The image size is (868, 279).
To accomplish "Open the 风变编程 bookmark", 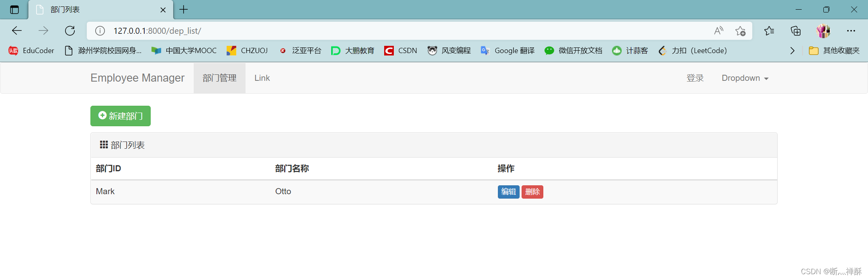I will (x=449, y=50).
